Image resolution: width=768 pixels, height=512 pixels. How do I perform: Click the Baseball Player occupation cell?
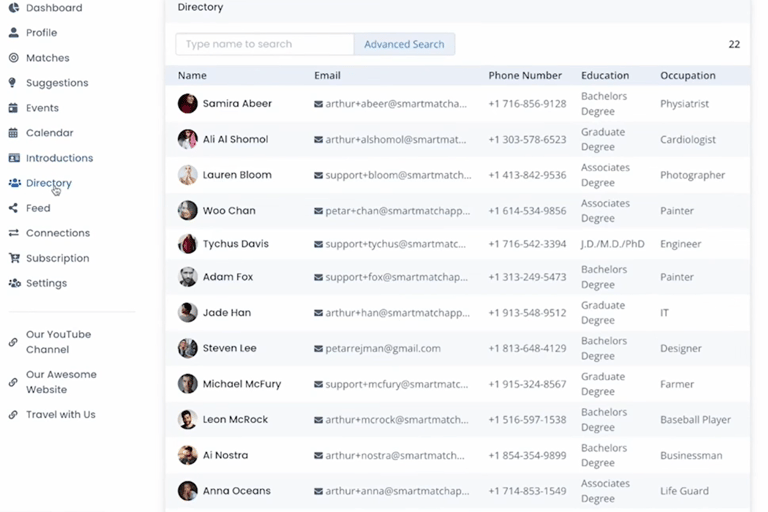pyautogui.click(x=695, y=420)
